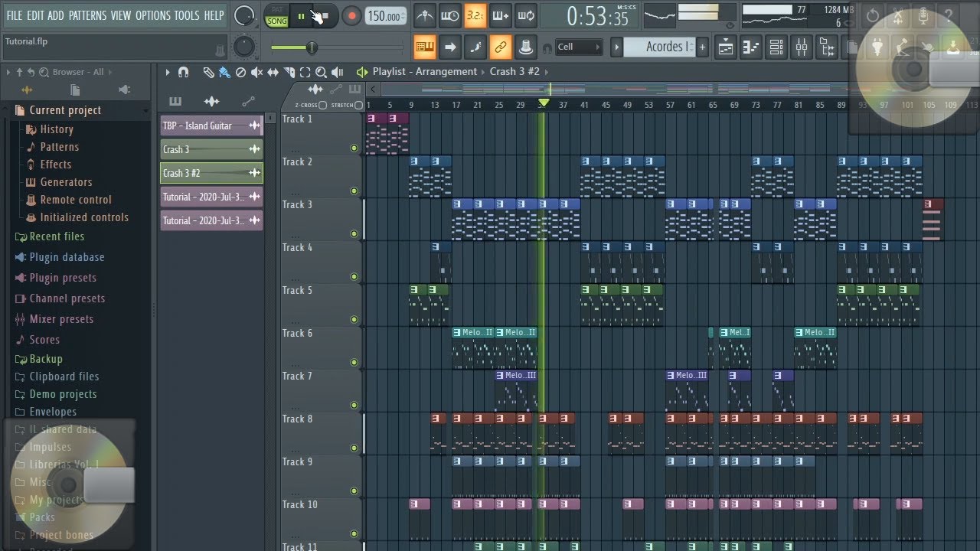Viewport: 980px width, 551px height.
Task: Toggle the Browser panel icon
Action: click(827, 47)
